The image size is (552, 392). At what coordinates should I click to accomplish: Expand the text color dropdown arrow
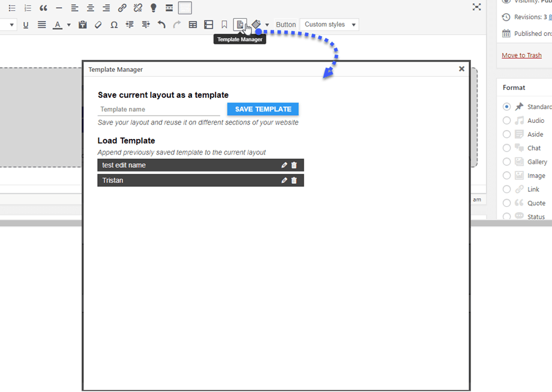click(x=68, y=25)
